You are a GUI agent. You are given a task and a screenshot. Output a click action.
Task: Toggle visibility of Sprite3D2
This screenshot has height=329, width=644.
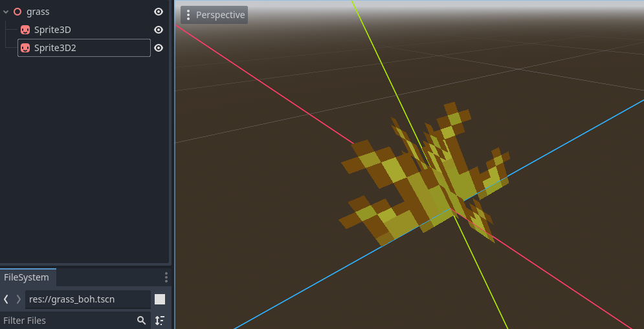pyautogui.click(x=159, y=48)
